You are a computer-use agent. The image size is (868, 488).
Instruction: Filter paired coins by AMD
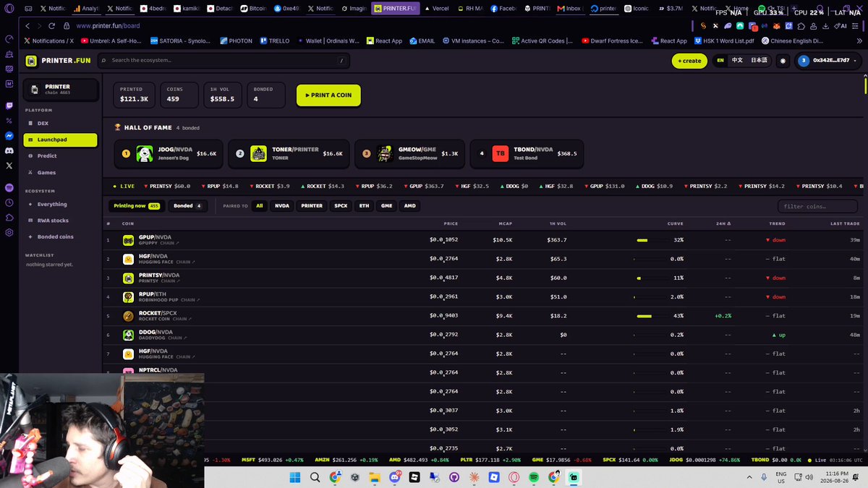(410, 206)
